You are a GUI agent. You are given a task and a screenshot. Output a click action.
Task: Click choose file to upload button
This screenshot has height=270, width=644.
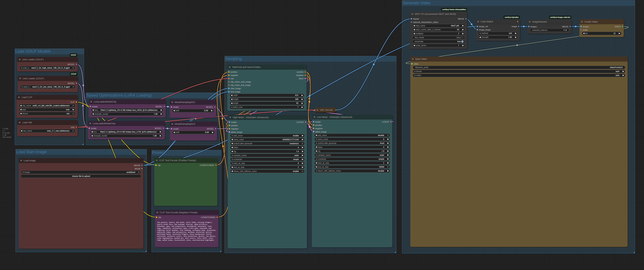click(81, 176)
